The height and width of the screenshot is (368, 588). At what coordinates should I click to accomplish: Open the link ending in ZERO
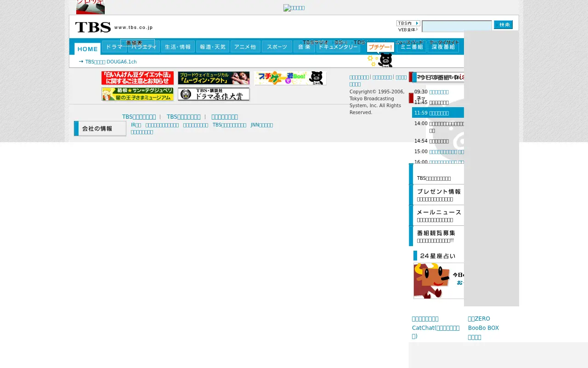pyautogui.click(x=479, y=319)
